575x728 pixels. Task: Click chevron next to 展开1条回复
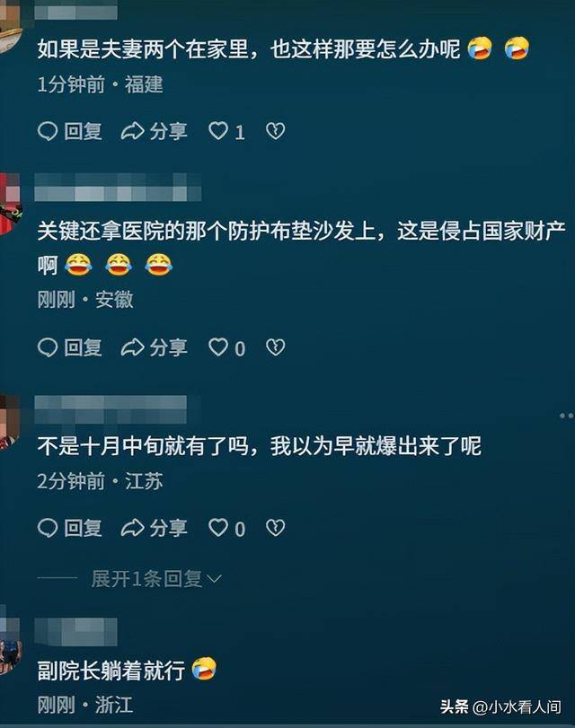coord(214,579)
